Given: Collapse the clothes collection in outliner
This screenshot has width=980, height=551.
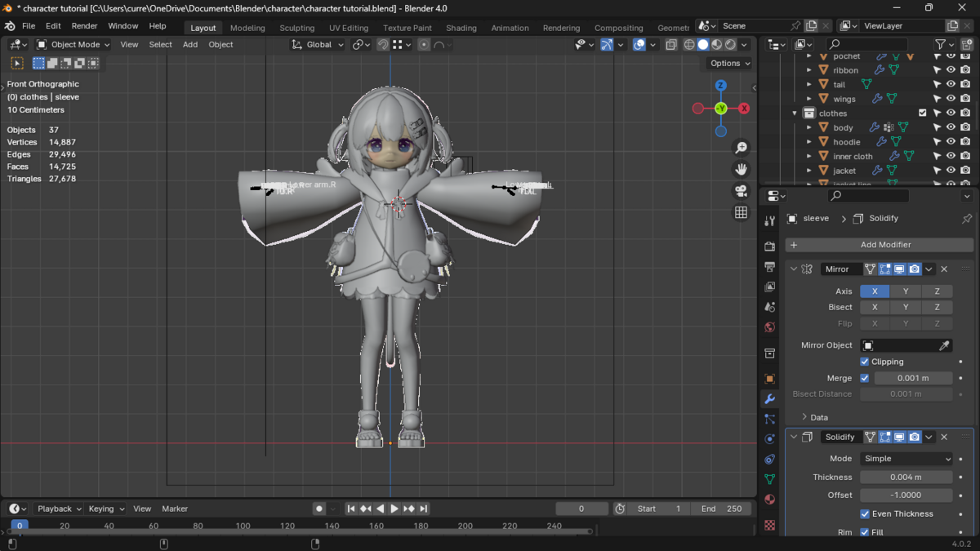Looking at the screenshot, I should (795, 113).
